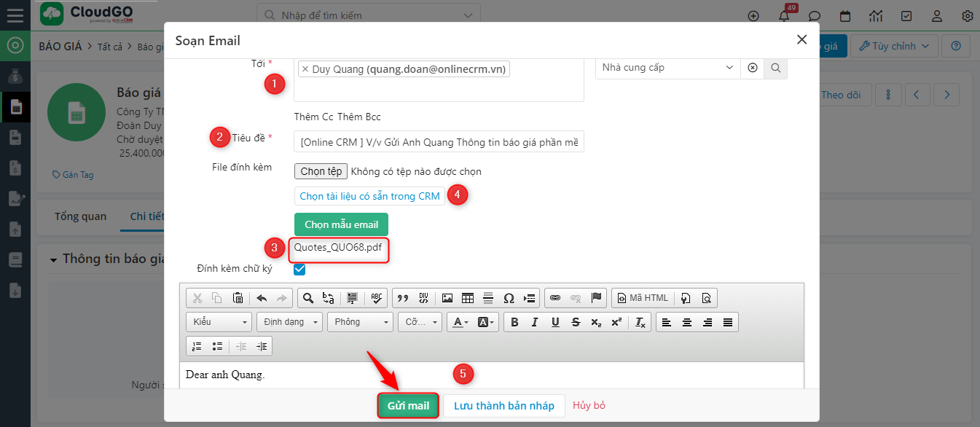Open the find magnifier in editor toolbar
The width and height of the screenshot is (980, 427).
pos(307,298)
